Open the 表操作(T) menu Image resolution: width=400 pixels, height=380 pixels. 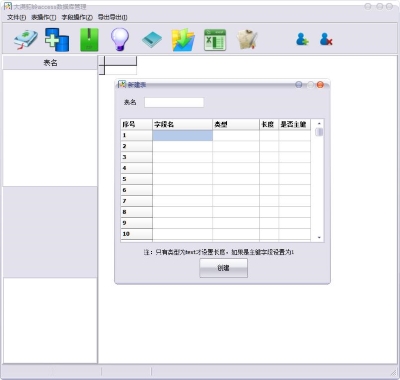point(44,17)
